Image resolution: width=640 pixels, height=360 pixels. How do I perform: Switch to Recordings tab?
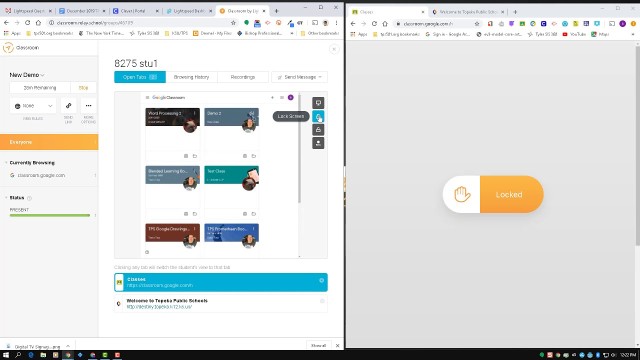(243, 77)
